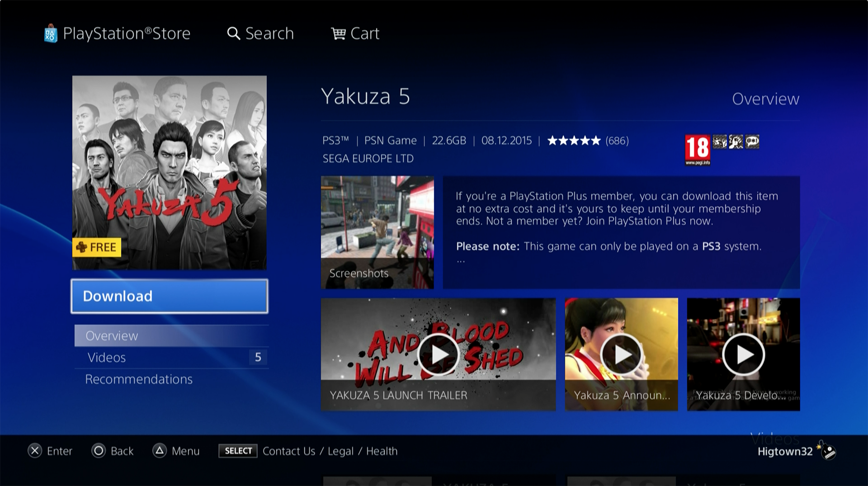The image size is (868, 486).
Task: Click the PEGI 18 rating badge
Action: (x=698, y=150)
